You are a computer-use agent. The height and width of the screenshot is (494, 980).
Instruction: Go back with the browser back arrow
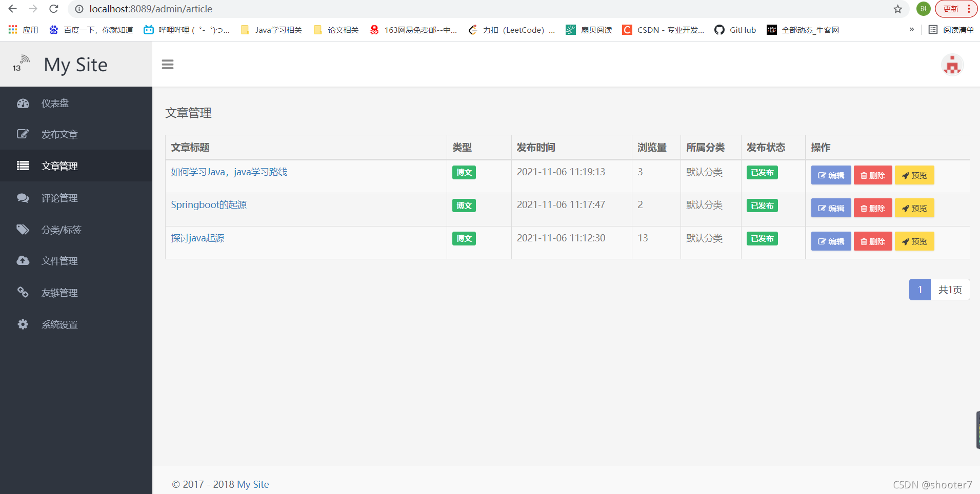point(13,9)
